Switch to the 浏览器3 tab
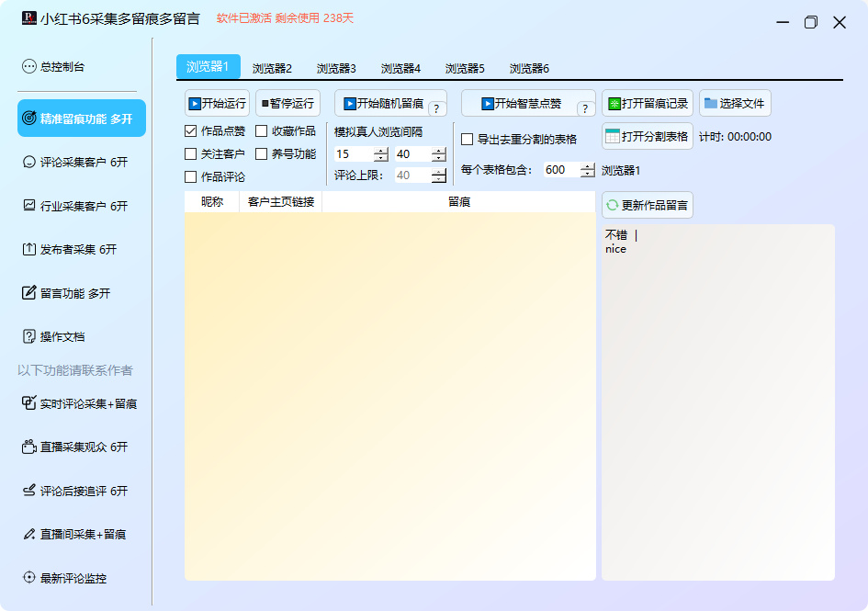 [x=336, y=68]
